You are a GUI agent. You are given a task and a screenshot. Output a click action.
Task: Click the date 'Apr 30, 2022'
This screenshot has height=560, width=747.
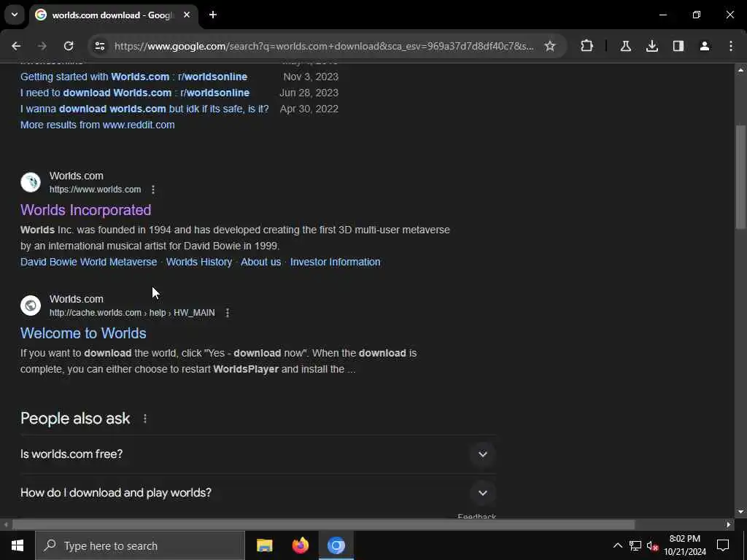tap(309, 109)
